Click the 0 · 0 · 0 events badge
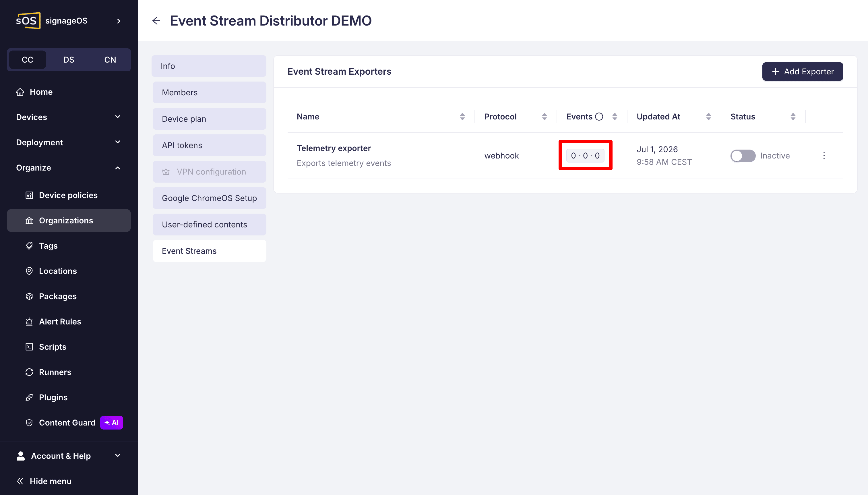Screen dimensions: 868x495 [x=585, y=156]
